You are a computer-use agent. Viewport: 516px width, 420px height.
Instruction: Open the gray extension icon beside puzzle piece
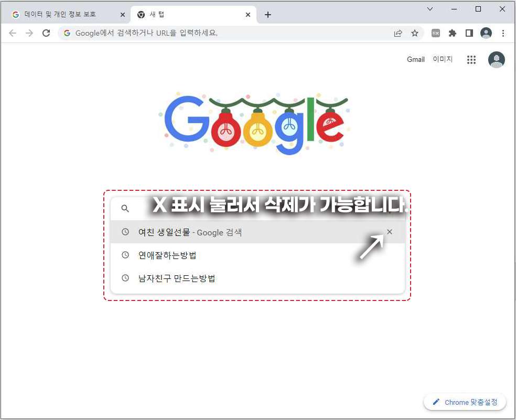point(436,33)
